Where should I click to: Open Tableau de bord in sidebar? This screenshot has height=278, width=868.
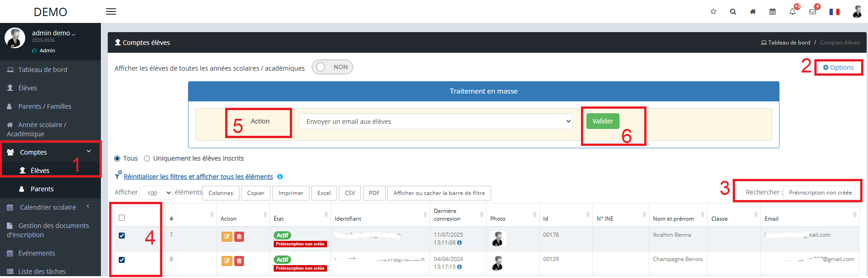click(43, 70)
